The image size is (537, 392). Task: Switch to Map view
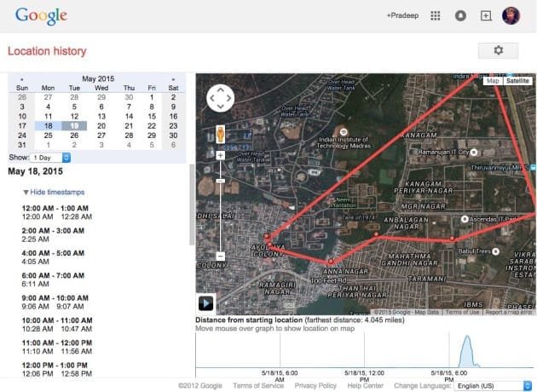(493, 81)
